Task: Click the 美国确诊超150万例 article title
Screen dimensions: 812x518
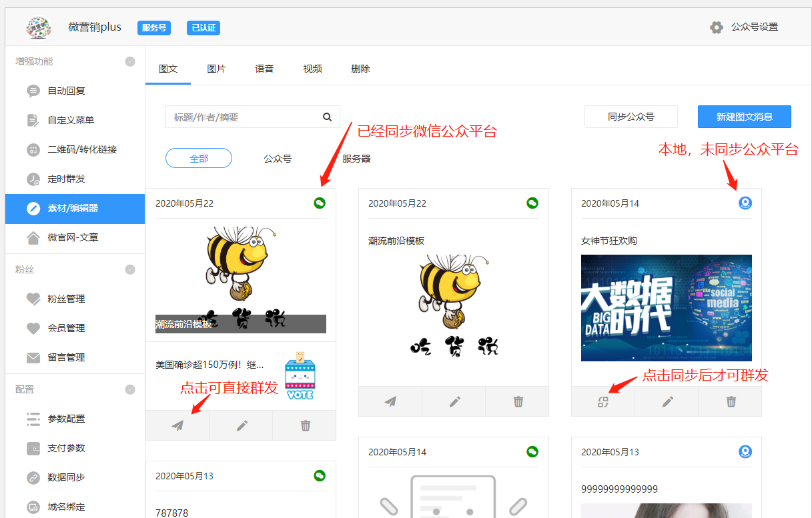Action: tap(210, 365)
